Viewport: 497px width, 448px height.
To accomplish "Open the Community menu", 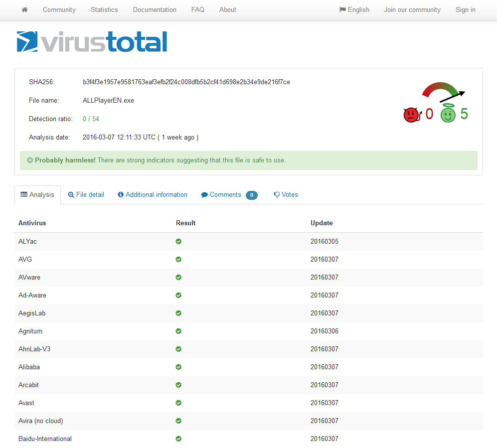I will click(x=59, y=10).
